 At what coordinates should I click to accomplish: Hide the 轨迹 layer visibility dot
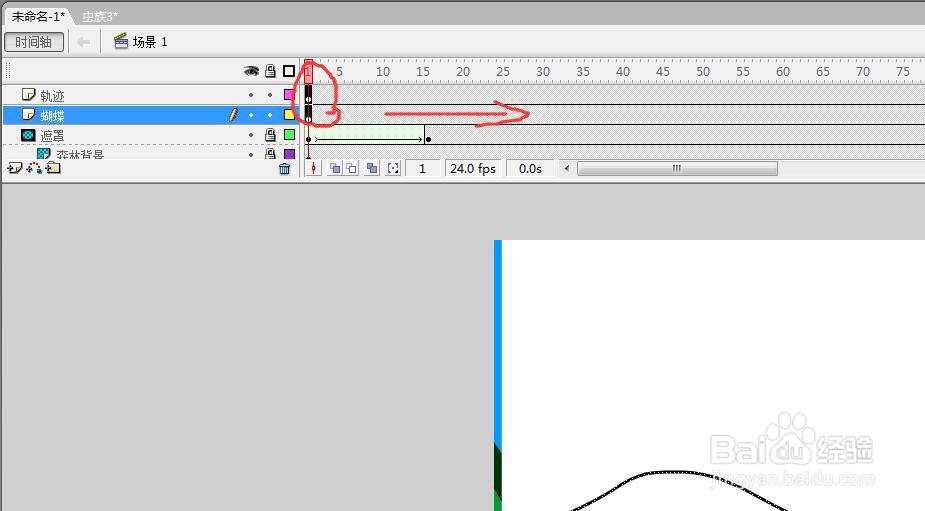(251, 95)
